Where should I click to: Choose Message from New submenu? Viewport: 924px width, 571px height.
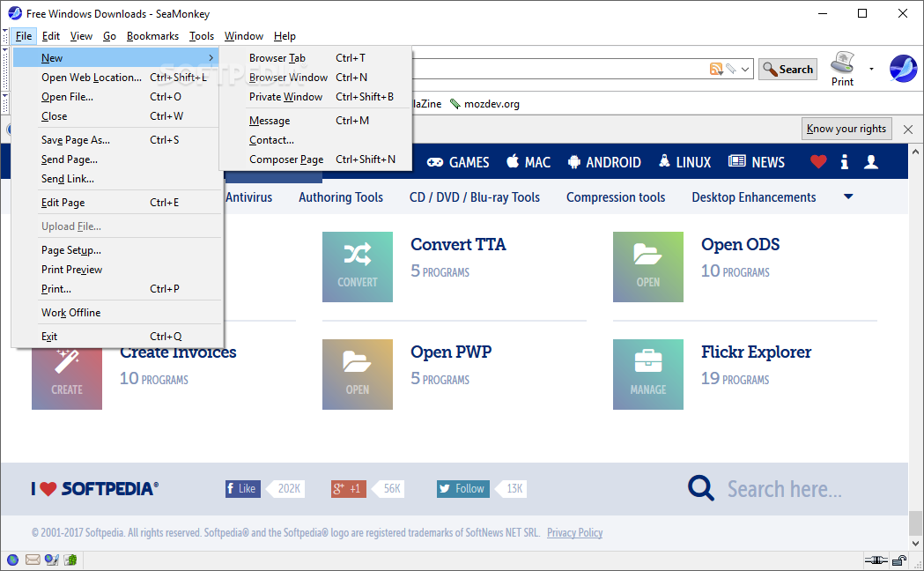315,120
